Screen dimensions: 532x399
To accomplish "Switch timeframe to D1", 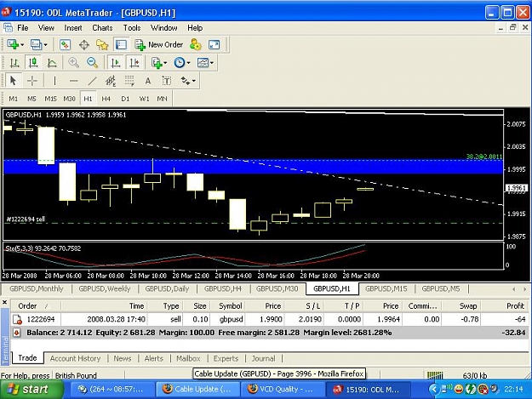I will pos(125,99).
